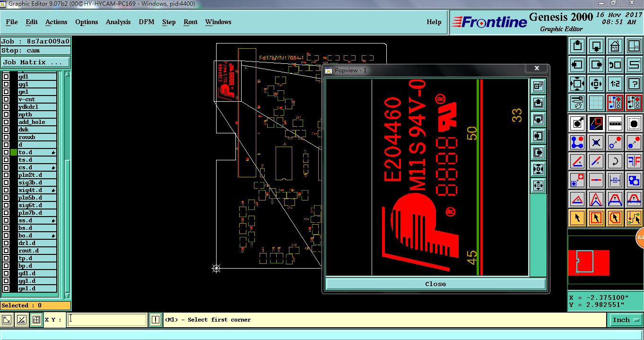Click the question mark help icon
The image size is (644, 340).
point(634,84)
